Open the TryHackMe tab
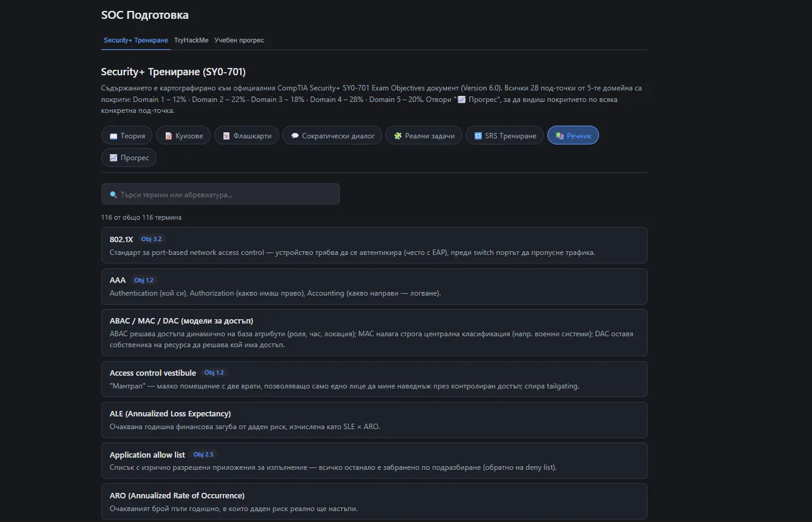 [191, 40]
